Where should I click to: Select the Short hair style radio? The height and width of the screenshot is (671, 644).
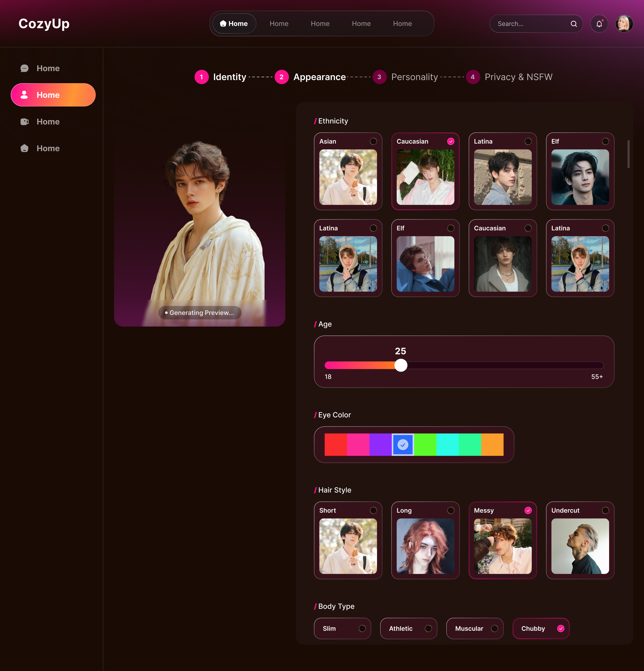pos(373,510)
